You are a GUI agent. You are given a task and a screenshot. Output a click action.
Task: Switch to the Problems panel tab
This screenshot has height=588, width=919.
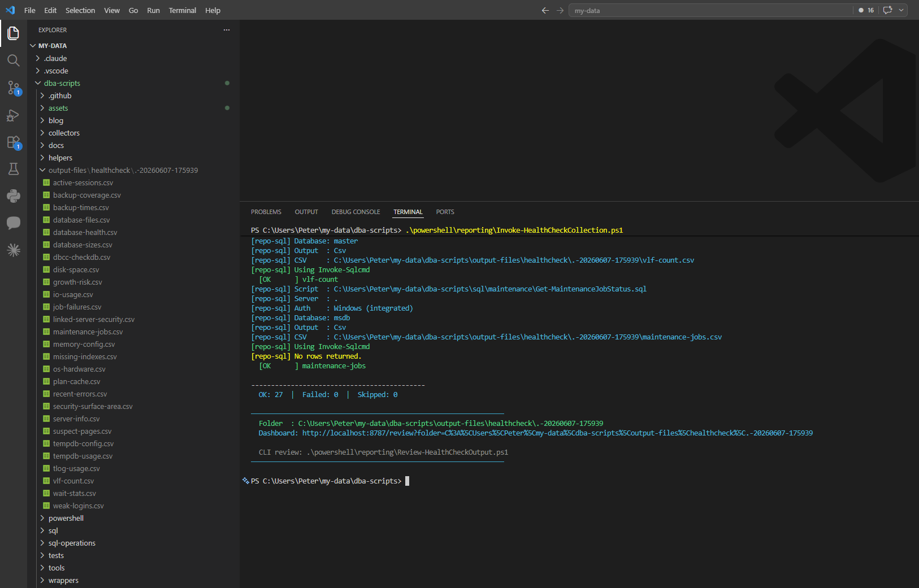coord(266,212)
